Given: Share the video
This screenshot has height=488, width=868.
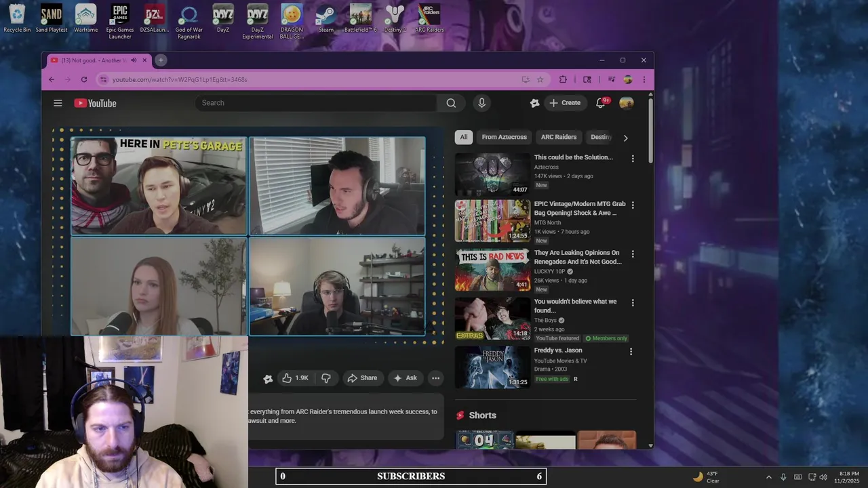Looking at the screenshot, I should 362,378.
